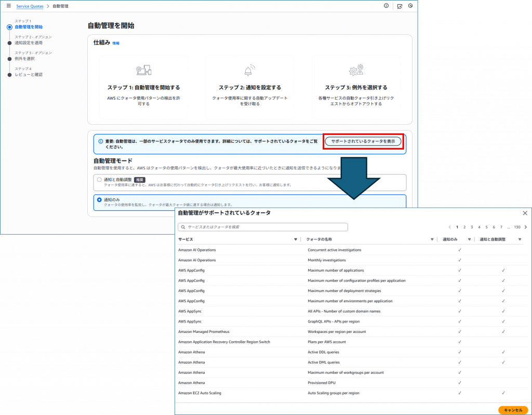
Task: Click info icon in the important notice banner
Action: (100, 141)
